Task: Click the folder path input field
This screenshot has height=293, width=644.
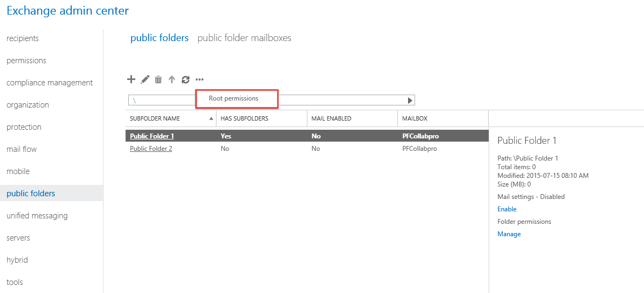Action: pyautogui.click(x=267, y=100)
